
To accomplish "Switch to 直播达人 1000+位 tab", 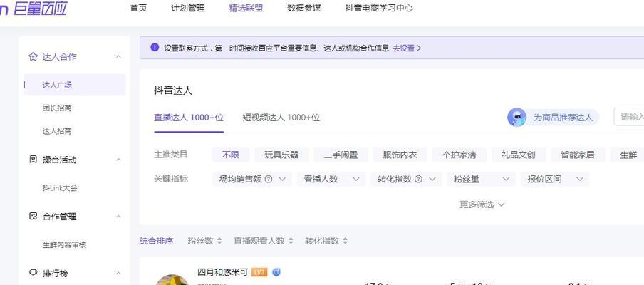I will [189, 118].
